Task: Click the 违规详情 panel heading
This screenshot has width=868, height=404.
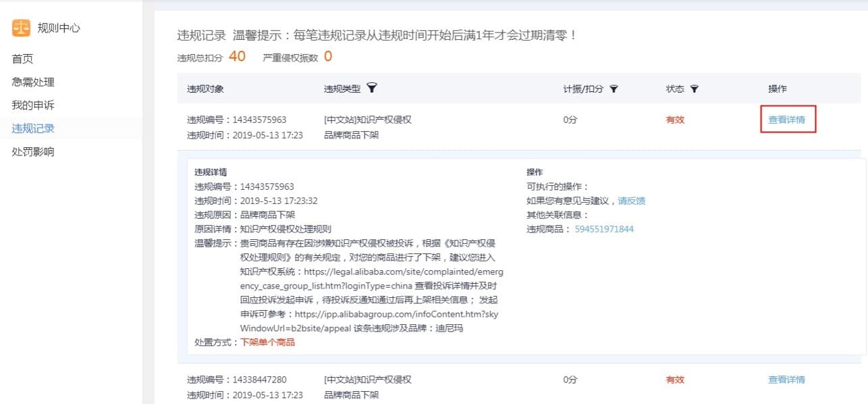Action: tap(211, 172)
